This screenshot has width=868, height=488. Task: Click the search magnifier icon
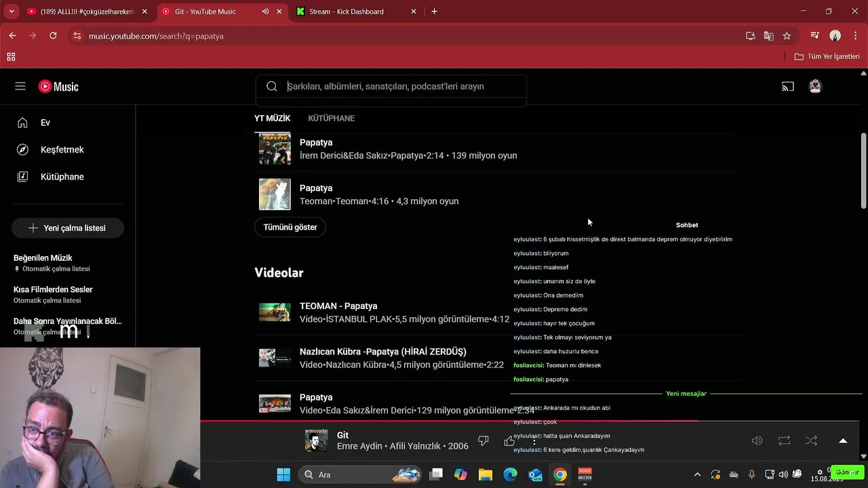pos(272,86)
